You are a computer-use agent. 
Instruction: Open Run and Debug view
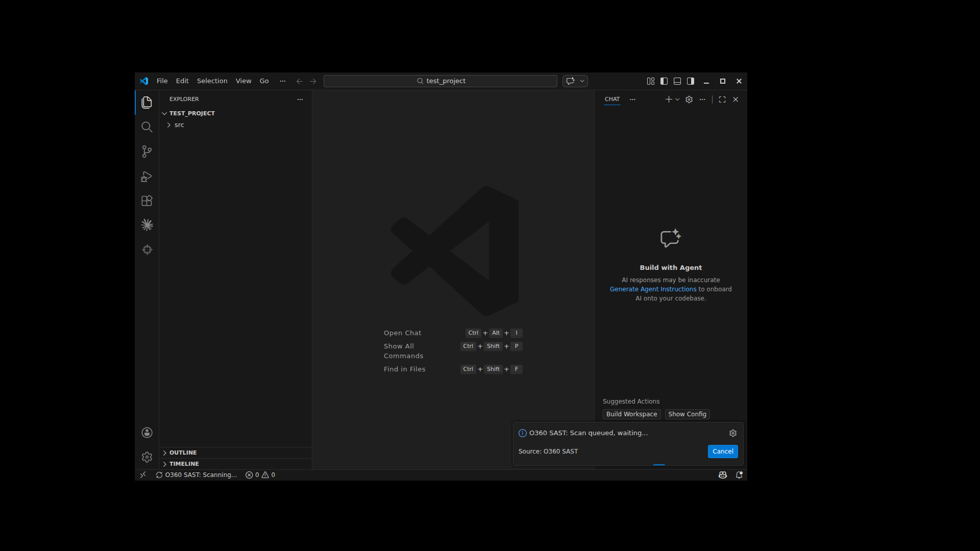point(147,177)
